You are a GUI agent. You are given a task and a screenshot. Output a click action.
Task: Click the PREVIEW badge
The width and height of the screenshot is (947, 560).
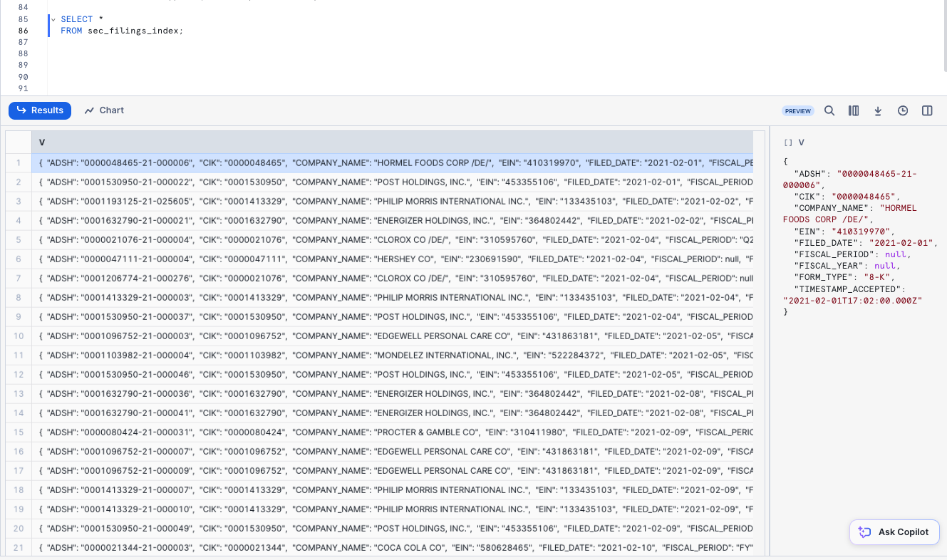[798, 111]
